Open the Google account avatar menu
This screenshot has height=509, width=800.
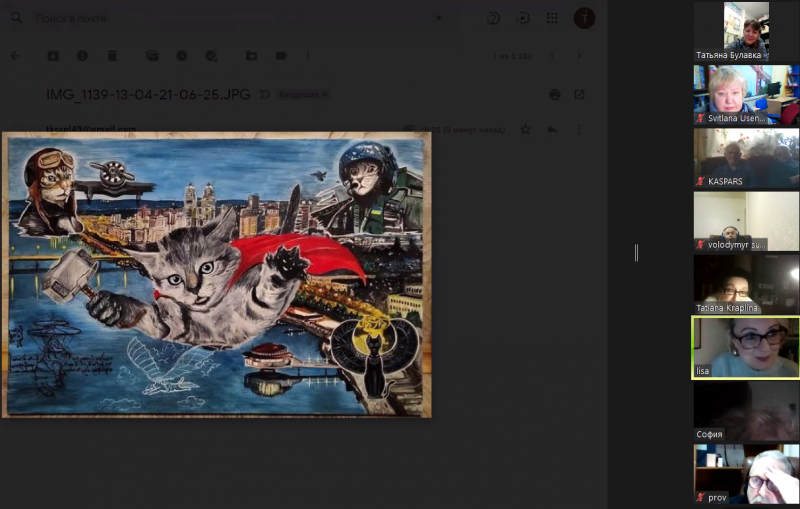click(x=584, y=18)
